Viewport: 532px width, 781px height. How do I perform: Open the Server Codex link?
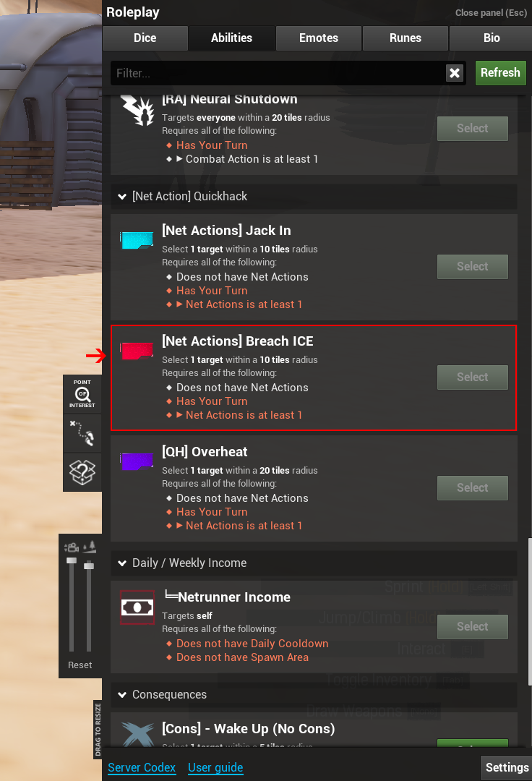click(142, 767)
